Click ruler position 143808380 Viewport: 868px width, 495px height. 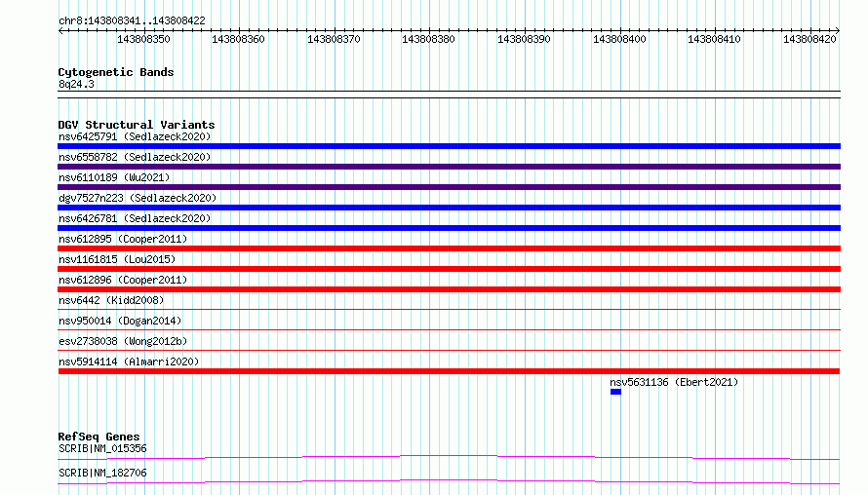coord(428,39)
